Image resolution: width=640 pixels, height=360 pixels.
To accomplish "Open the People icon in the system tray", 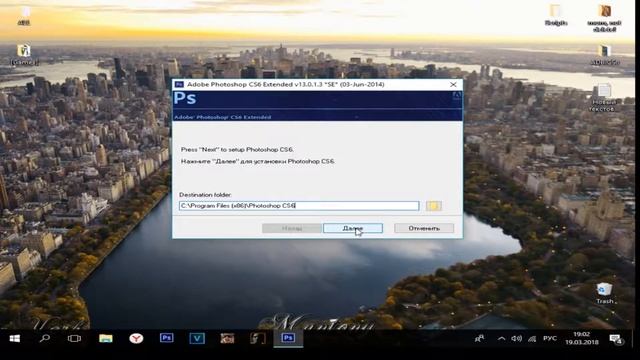I will pyautogui.click(x=480, y=338).
